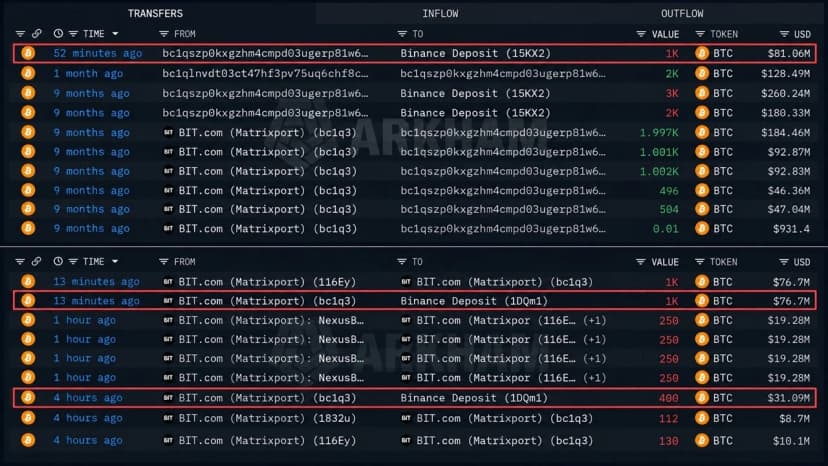This screenshot has width=828, height=466.
Task: Open 'BIT.com (Matrixport) (bc1q3)' in the $46.36M row
Action: click(267, 191)
